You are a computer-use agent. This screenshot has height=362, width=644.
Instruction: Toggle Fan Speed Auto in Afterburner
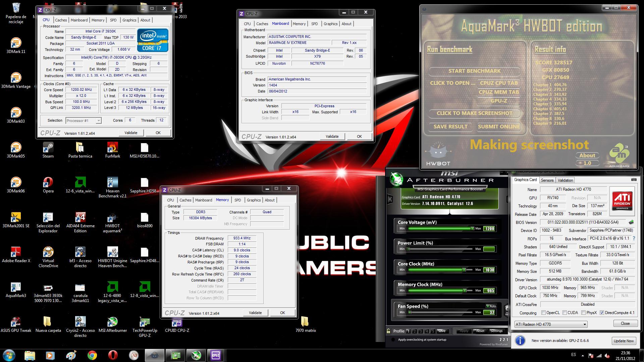491,306
